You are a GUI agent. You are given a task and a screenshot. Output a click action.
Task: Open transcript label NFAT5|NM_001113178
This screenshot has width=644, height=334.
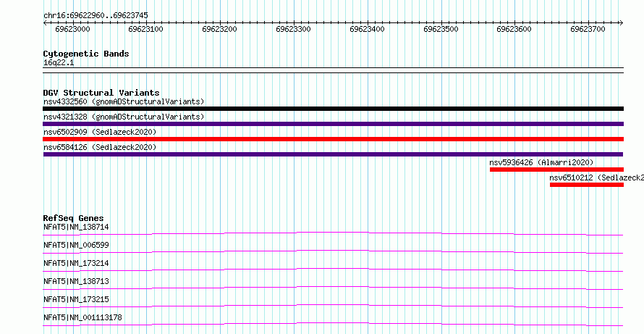pyautogui.click(x=82, y=317)
